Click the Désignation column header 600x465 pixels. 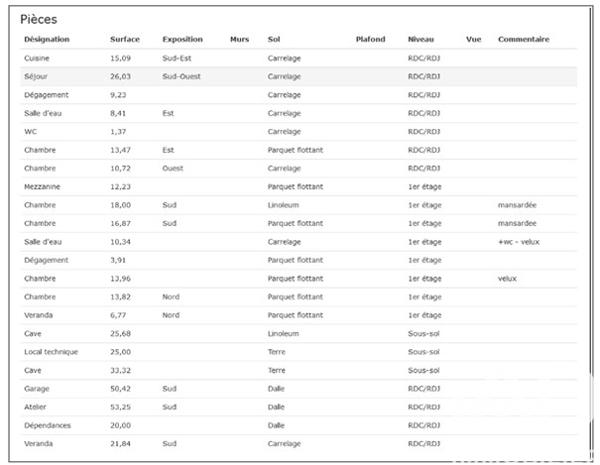(x=47, y=39)
